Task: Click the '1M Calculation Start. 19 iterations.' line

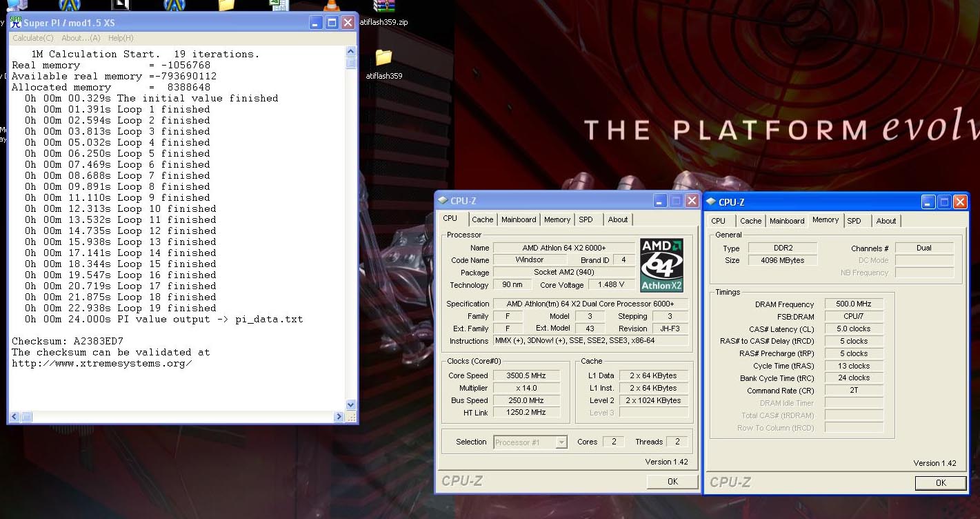Action: [x=146, y=54]
